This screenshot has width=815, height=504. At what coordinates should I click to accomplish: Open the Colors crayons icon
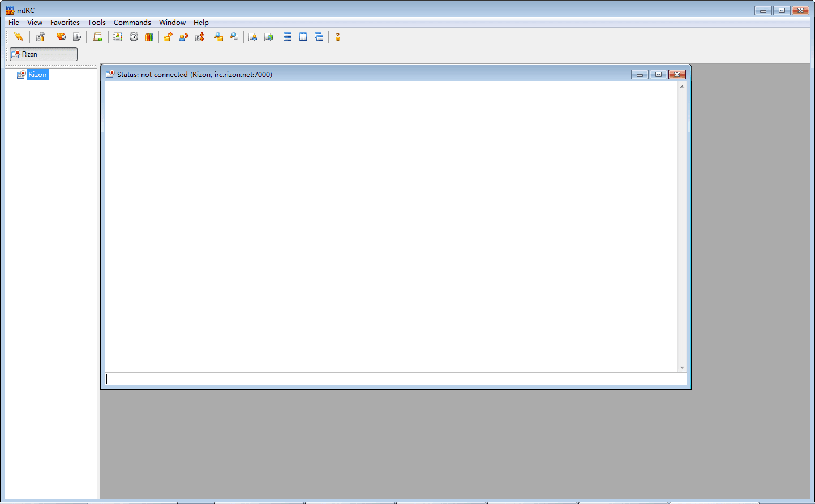tap(149, 37)
